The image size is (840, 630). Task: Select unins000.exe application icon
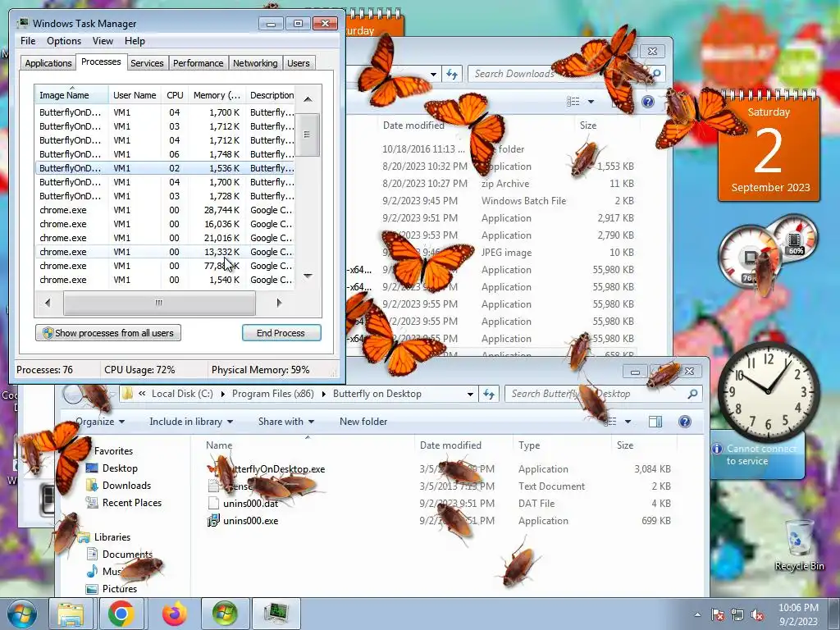tap(213, 521)
